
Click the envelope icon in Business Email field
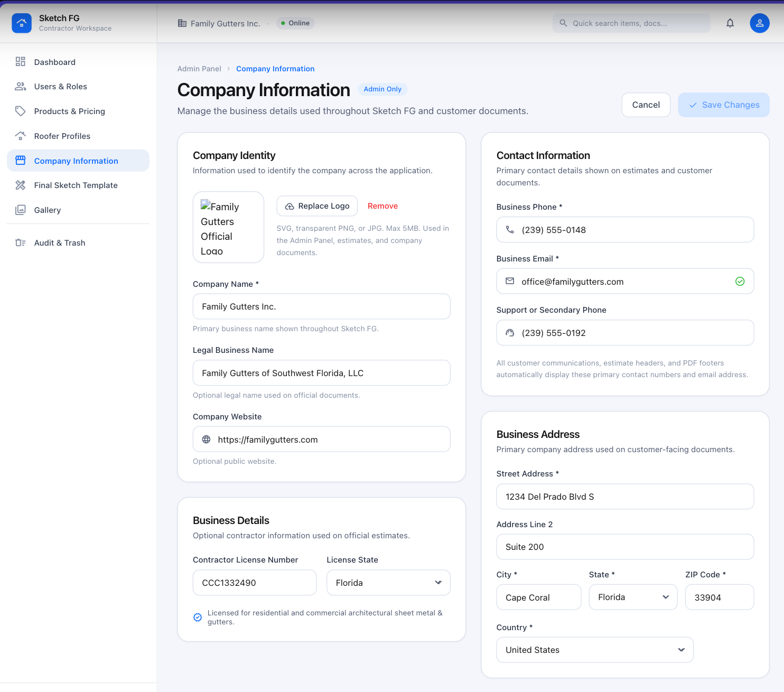[510, 281]
